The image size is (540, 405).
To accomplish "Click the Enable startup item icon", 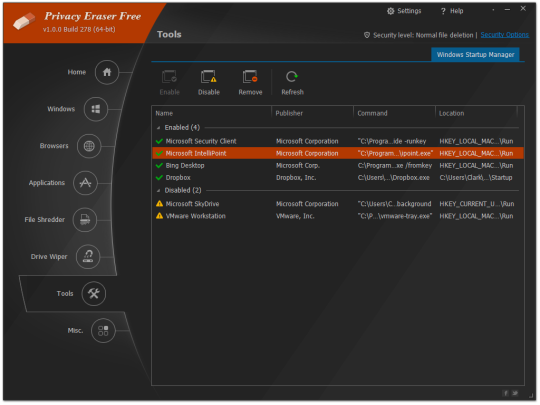I will (x=169, y=77).
